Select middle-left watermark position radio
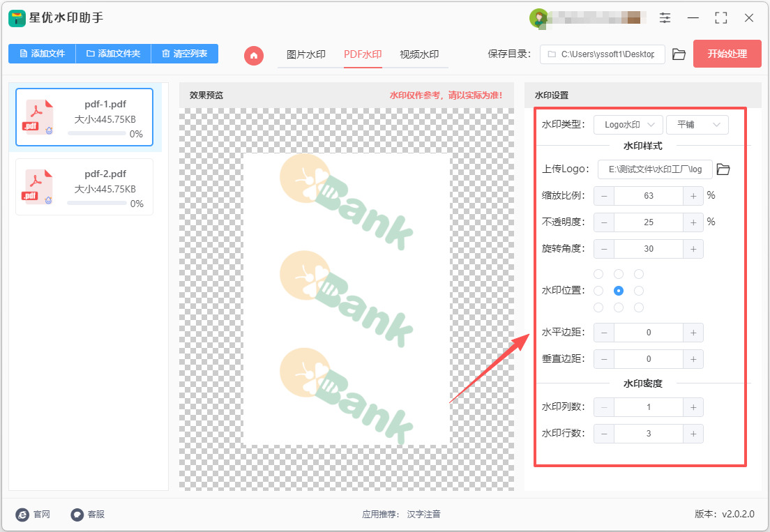 (x=598, y=291)
